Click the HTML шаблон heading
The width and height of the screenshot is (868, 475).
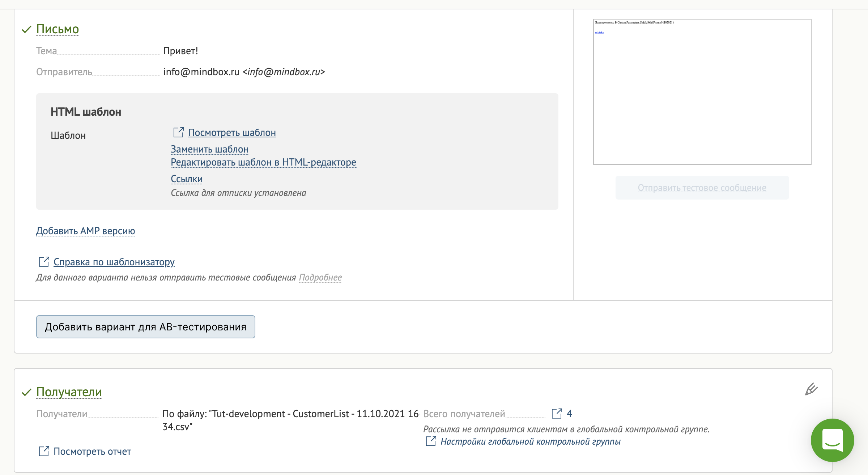click(x=86, y=112)
